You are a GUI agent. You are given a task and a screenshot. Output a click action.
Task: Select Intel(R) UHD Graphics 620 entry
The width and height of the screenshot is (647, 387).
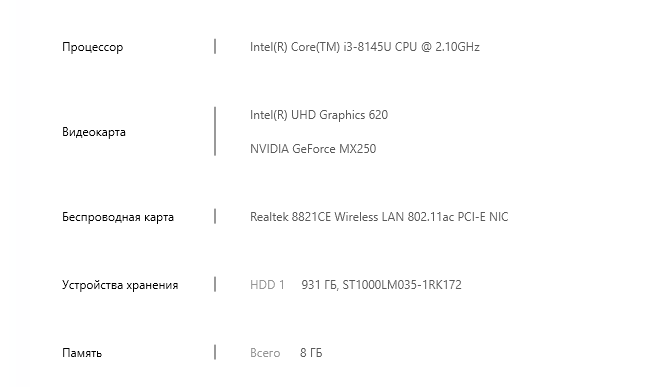[319, 115]
